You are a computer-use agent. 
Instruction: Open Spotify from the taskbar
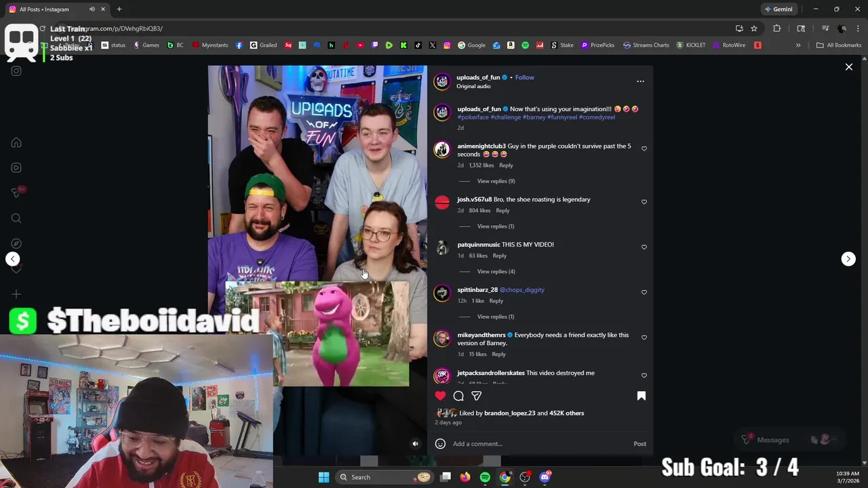[485, 477]
